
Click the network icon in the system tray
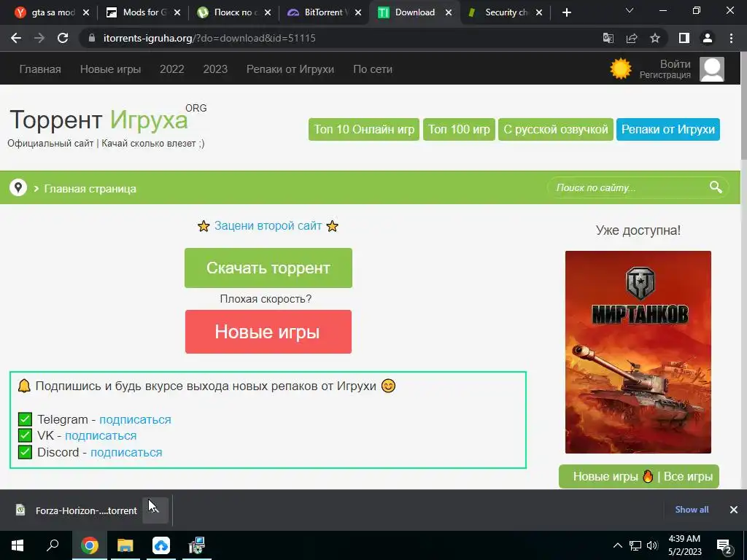click(635, 545)
